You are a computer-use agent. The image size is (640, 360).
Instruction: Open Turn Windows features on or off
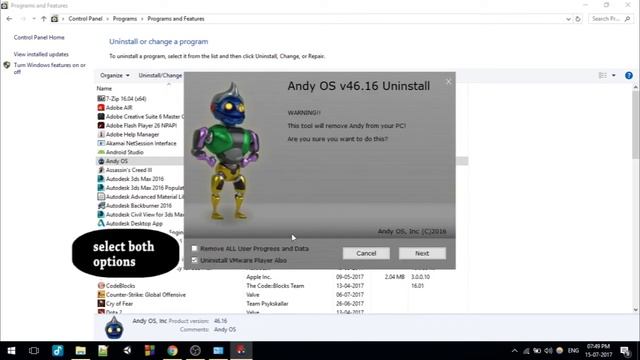coord(50,68)
